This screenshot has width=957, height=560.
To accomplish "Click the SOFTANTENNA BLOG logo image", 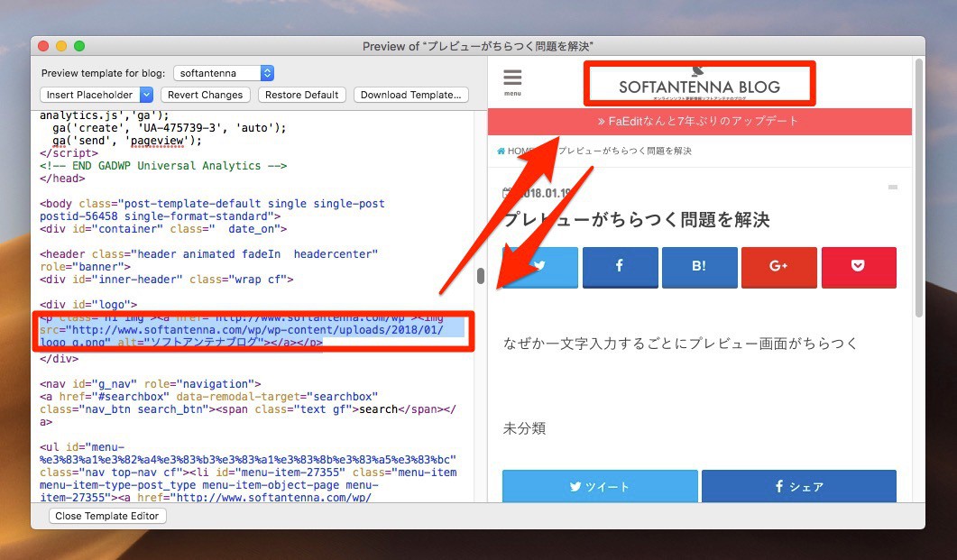I will 699,84.
